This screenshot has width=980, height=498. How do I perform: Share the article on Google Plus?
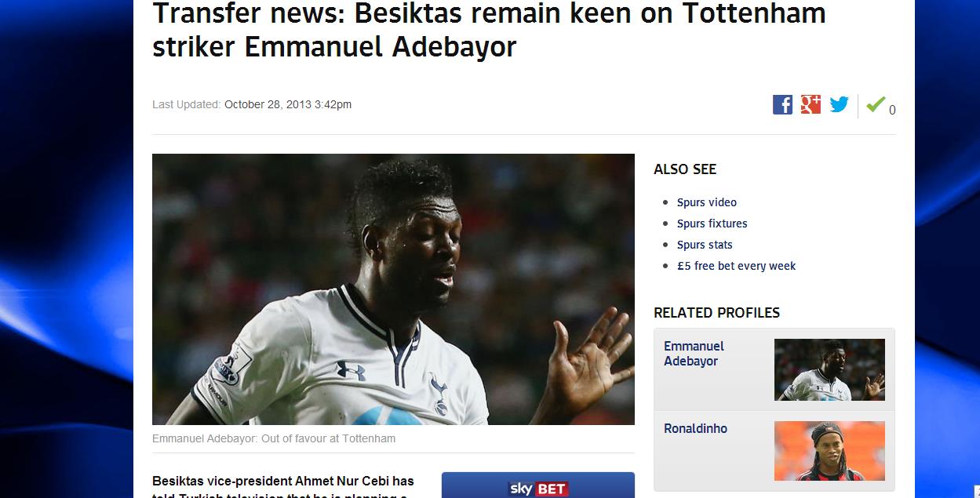(811, 104)
